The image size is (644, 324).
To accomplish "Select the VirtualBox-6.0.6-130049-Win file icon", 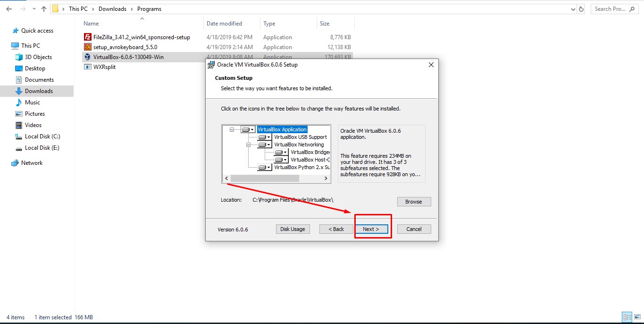I will point(87,57).
